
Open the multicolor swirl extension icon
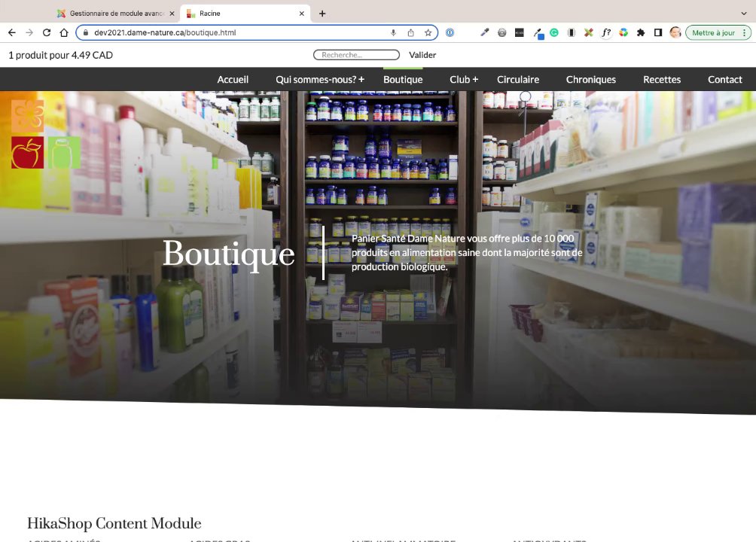[x=623, y=33]
